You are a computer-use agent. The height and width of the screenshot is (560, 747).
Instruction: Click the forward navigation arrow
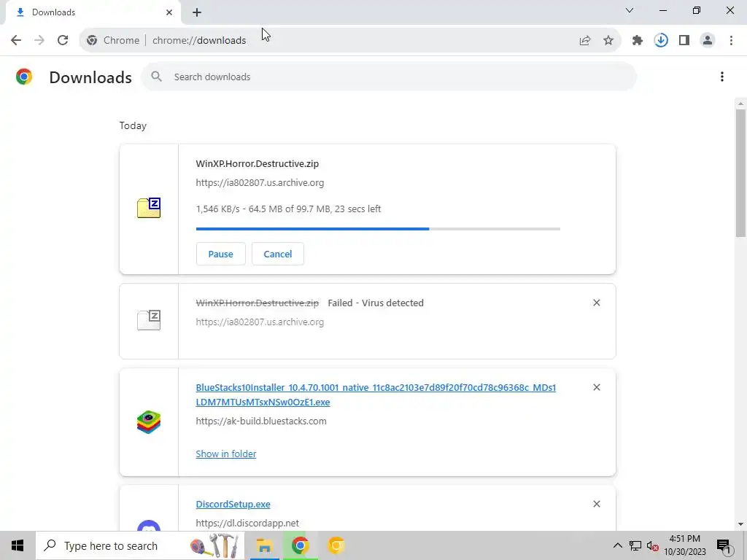point(39,40)
